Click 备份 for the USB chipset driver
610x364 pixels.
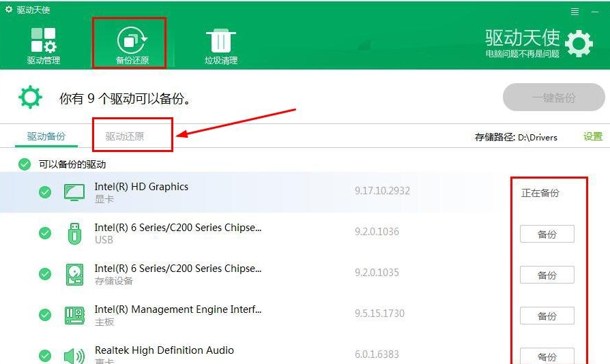pyautogui.click(x=547, y=234)
